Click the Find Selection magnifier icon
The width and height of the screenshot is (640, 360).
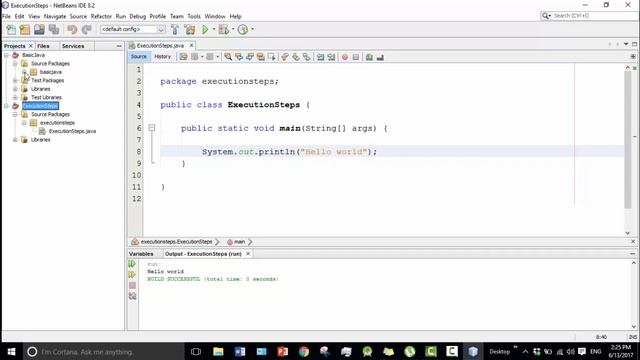click(x=228, y=57)
